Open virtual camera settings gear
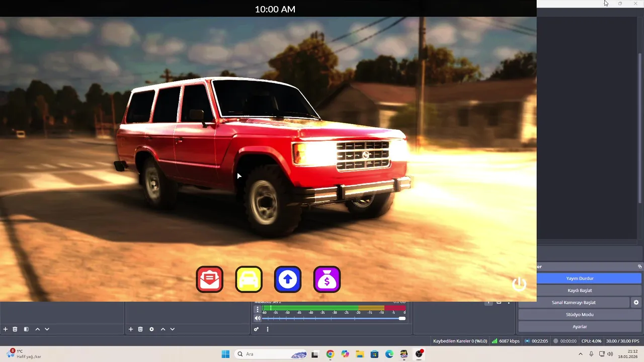 636,302
